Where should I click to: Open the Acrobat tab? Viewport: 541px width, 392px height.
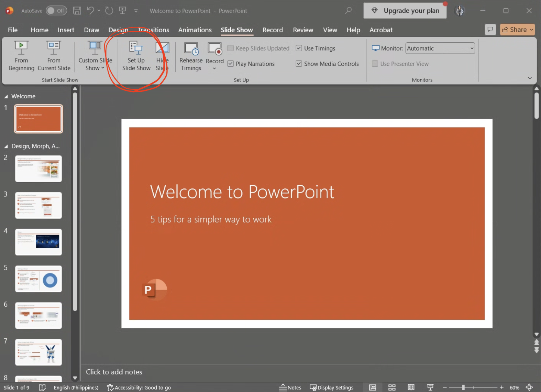point(381,30)
